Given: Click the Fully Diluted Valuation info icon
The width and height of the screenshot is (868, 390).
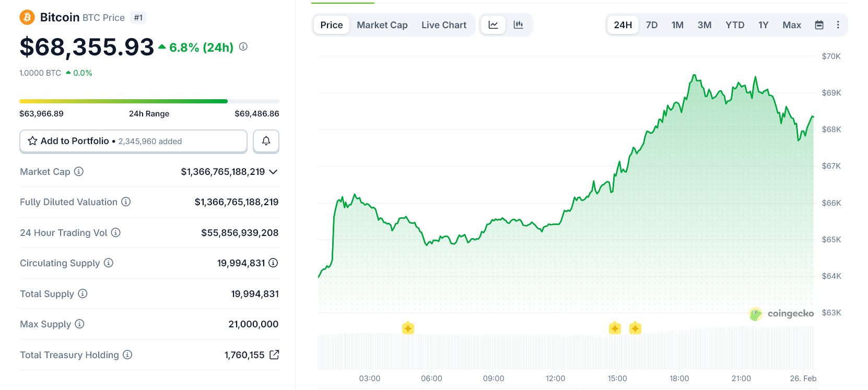Looking at the screenshot, I should pyautogui.click(x=126, y=202).
